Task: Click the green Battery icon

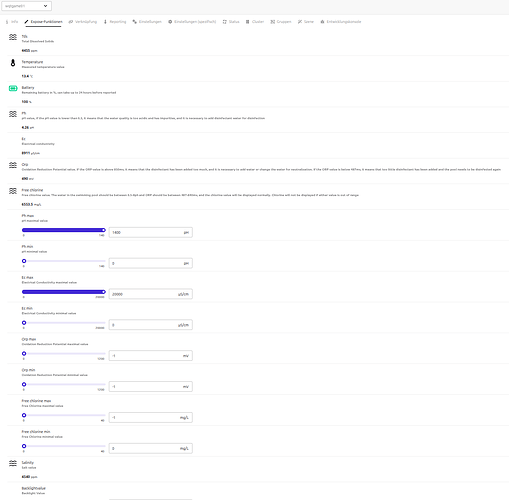Action: click(x=13, y=88)
